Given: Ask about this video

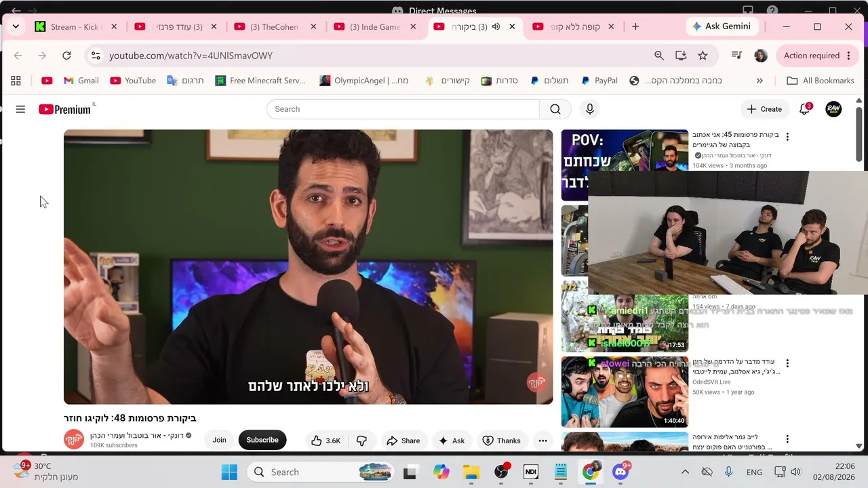Looking at the screenshot, I should point(452,441).
